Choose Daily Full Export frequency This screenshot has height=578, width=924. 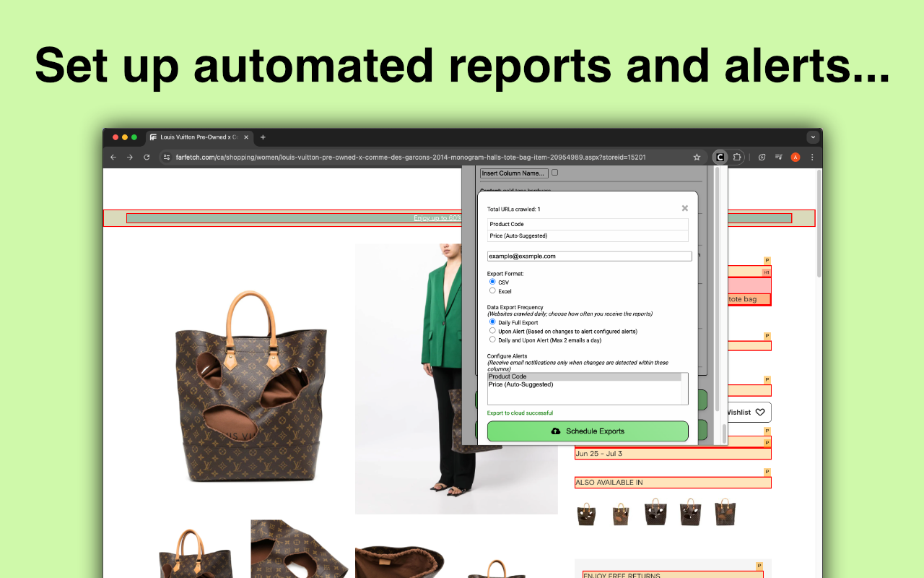point(492,322)
